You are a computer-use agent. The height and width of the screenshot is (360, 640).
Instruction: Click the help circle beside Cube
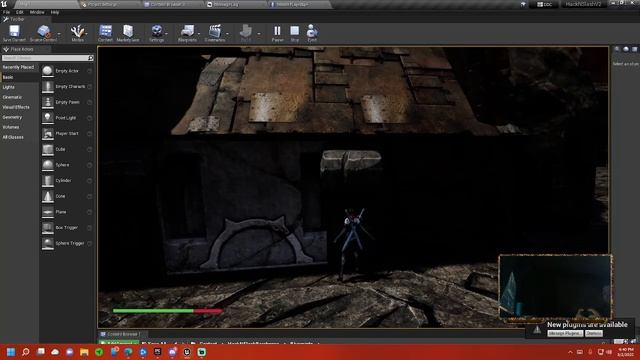89,149
